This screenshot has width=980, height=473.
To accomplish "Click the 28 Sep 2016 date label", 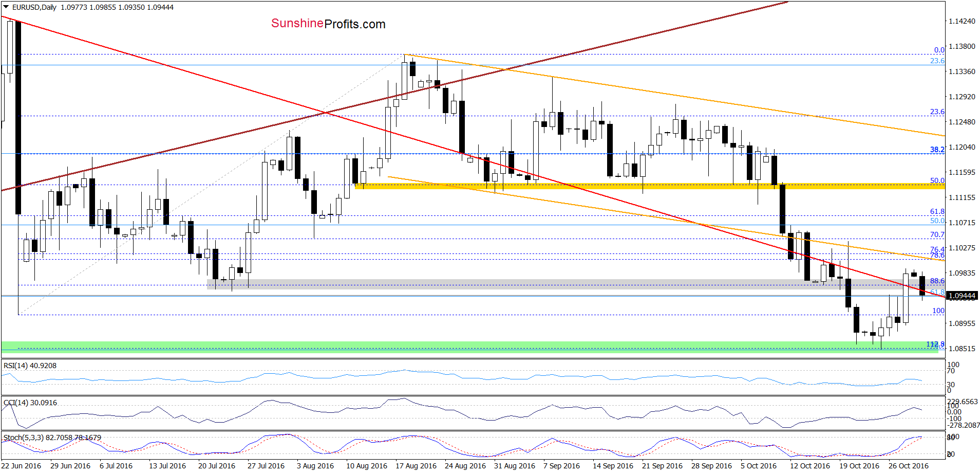I will coord(712,466).
